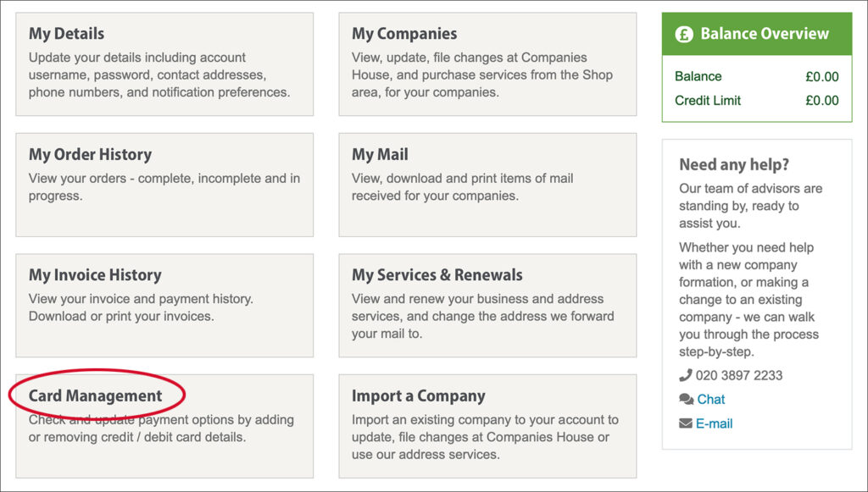This screenshot has width=868, height=492.
Task: Click the pound sterling icon in Balance Overview
Action: tap(684, 34)
